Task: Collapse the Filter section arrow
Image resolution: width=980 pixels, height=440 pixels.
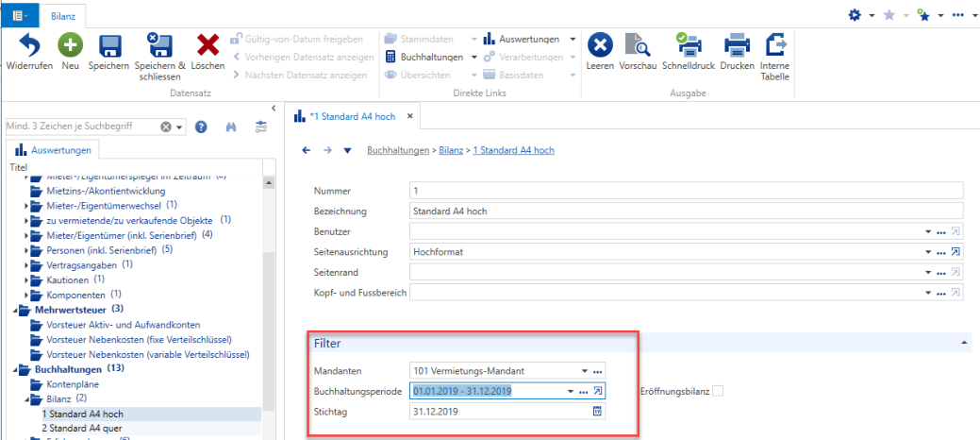Action: point(965,343)
